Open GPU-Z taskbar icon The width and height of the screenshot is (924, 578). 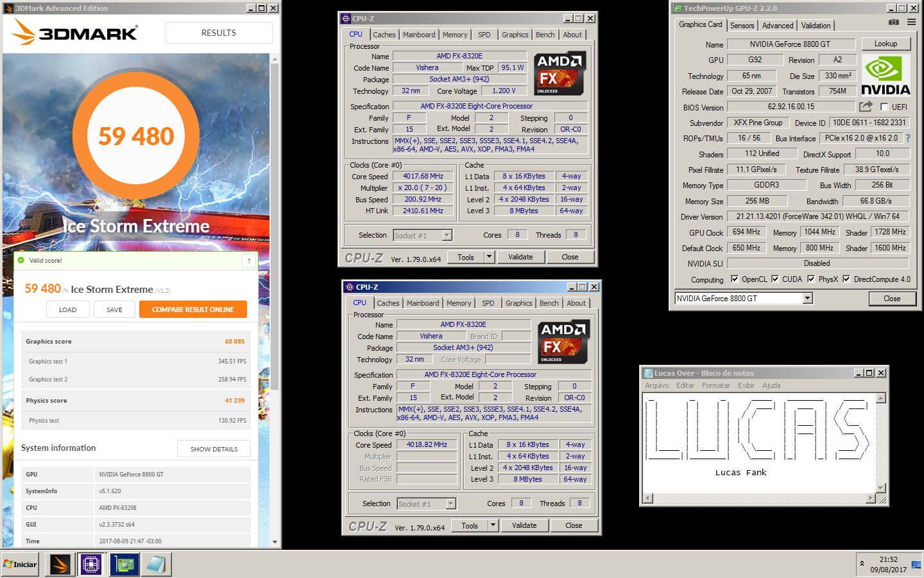pyautogui.click(x=124, y=565)
